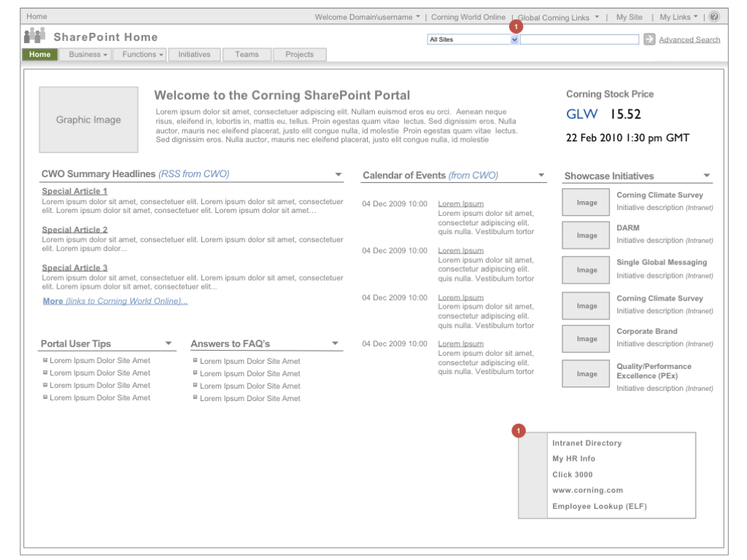
Task: Select Intranet Directory in links menu
Action: tap(587, 443)
